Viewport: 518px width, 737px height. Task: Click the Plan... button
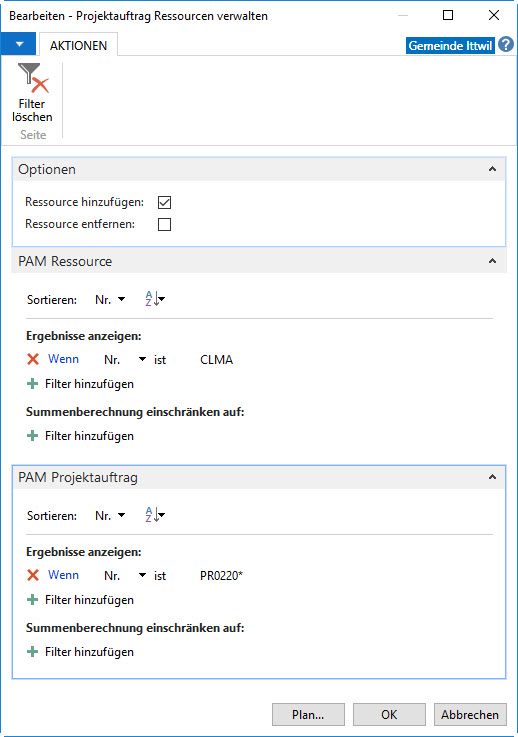point(308,714)
